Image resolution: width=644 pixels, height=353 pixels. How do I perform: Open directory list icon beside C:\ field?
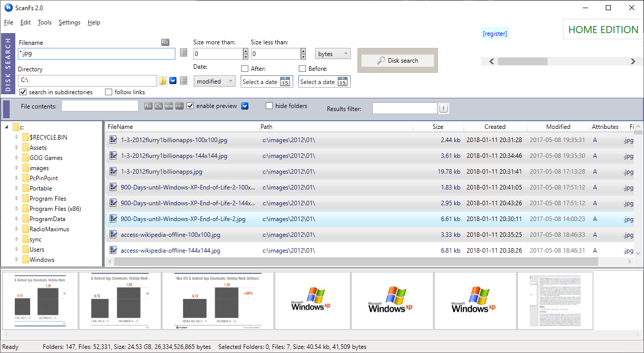click(x=184, y=80)
